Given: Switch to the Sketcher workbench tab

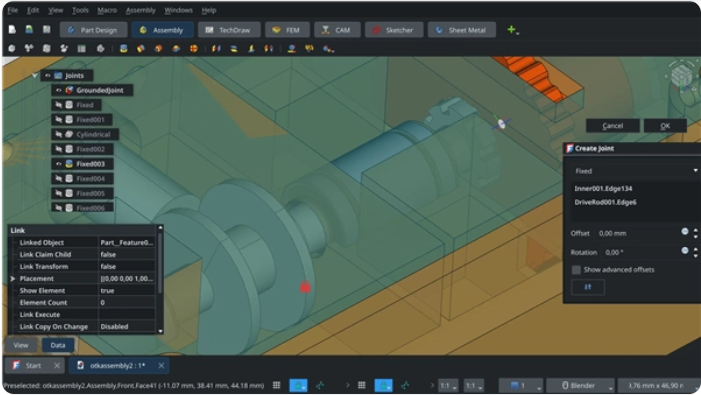Looking at the screenshot, I should (394, 30).
